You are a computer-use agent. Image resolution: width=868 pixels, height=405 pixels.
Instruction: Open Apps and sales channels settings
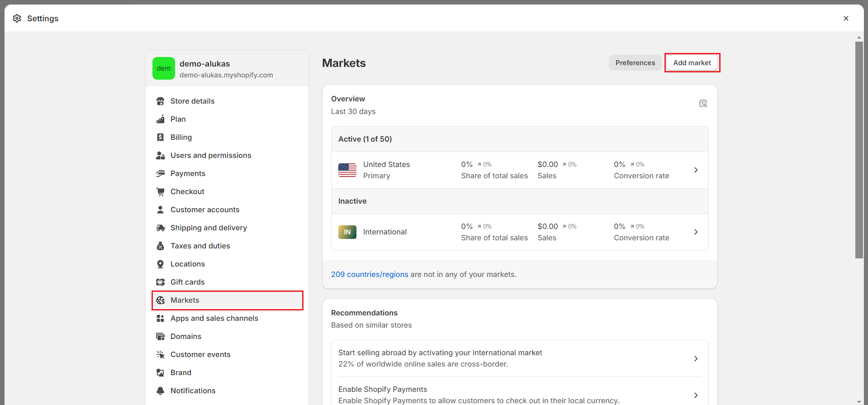click(x=214, y=319)
